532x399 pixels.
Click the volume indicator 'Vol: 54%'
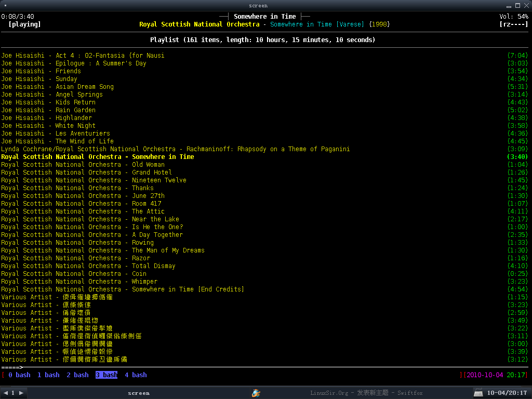(514, 16)
